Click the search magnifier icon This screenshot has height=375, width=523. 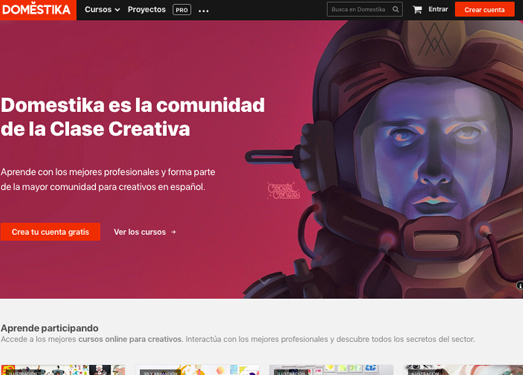tap(396, 9)
